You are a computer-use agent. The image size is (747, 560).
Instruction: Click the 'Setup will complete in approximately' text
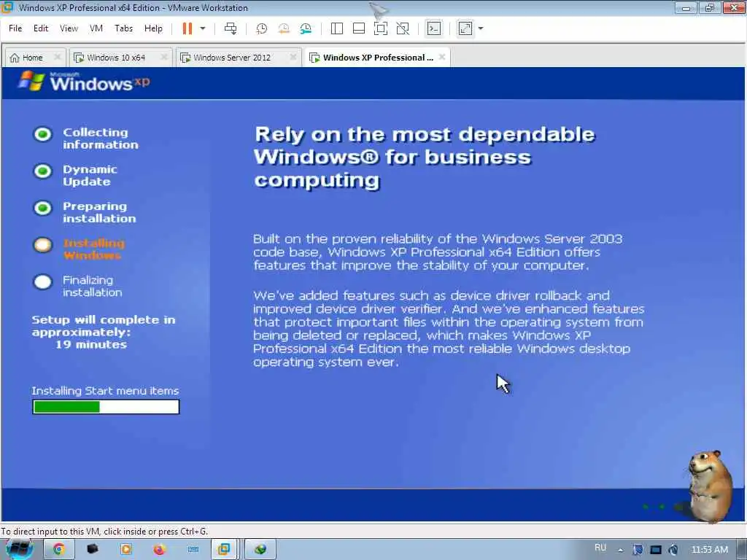coord(104,326)
